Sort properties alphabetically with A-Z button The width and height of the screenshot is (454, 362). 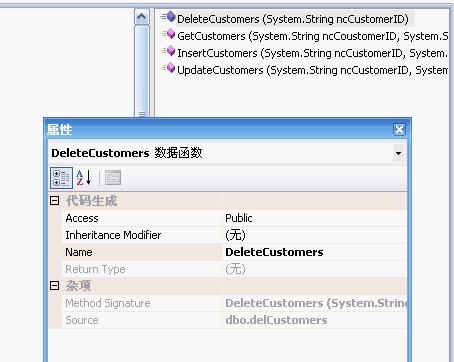click(84, 178)
